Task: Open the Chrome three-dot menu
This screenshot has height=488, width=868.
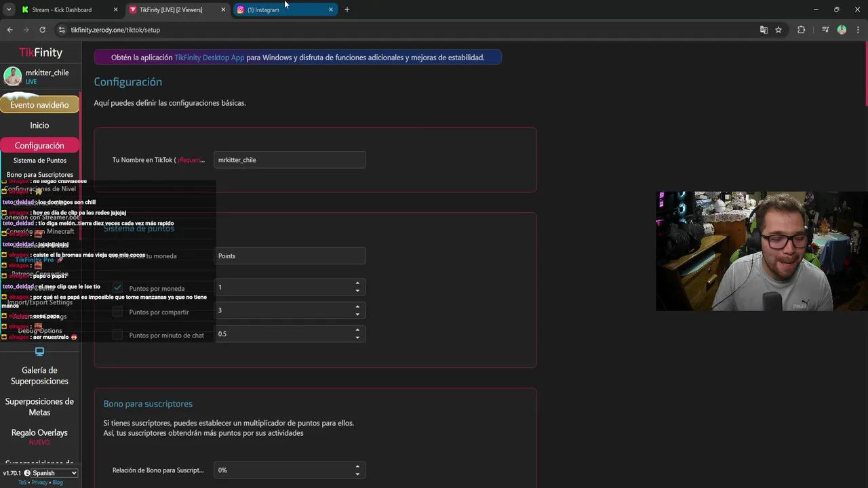Action: (859, 30)
